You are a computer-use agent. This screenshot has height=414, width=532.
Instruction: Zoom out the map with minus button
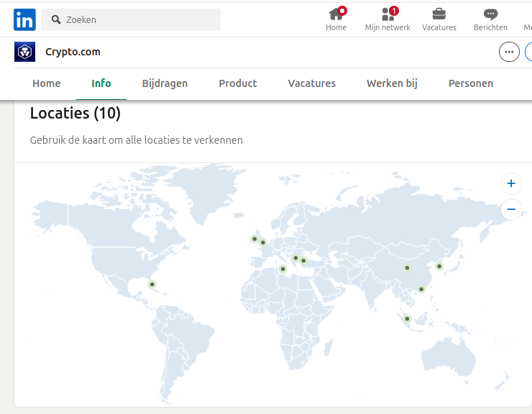(x=511, y=209)
